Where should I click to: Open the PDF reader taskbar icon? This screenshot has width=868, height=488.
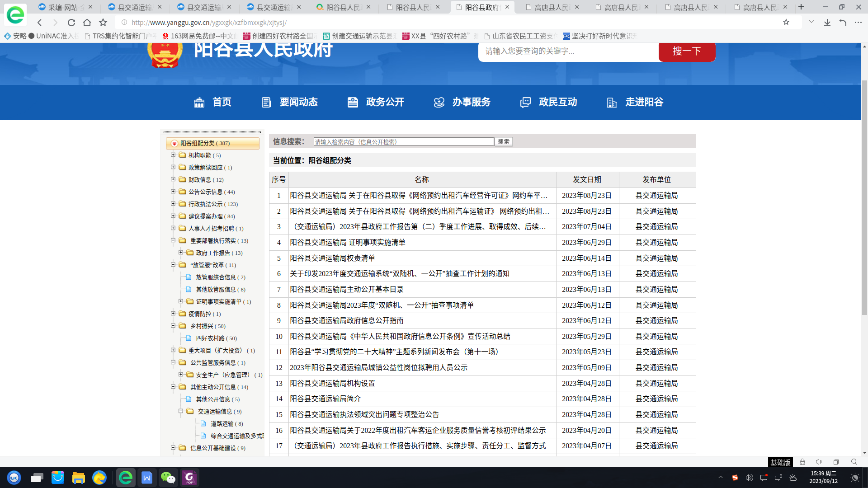(189, 478)
